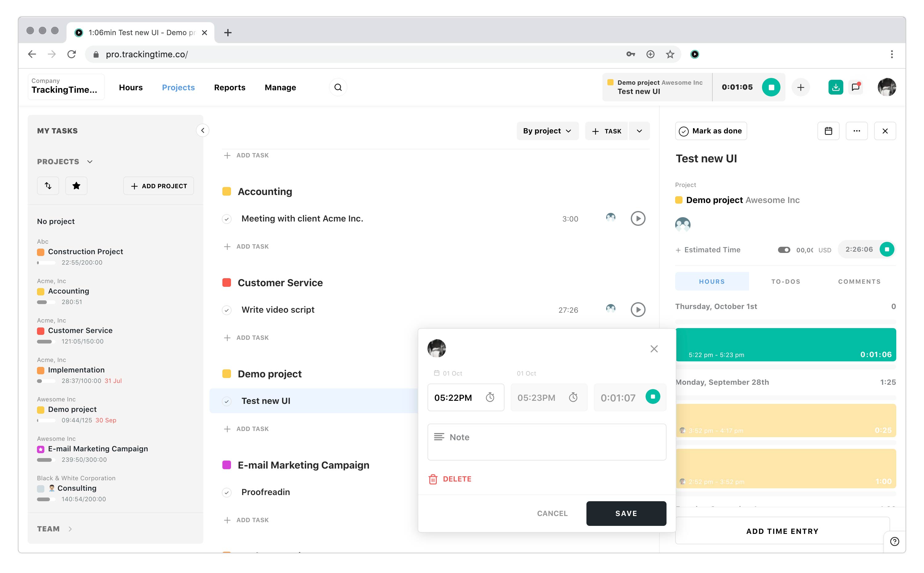Screen dimensions: 924x573
Task: Mark Proofreadin task as complete
Action: pyautogui.click(x=227, y=492)
